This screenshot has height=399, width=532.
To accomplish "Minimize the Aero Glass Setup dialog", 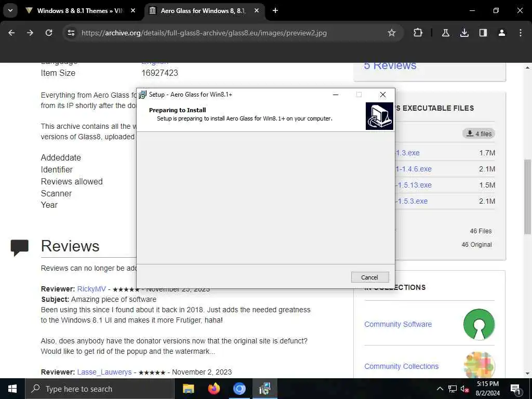I will (x=336, y=95).
